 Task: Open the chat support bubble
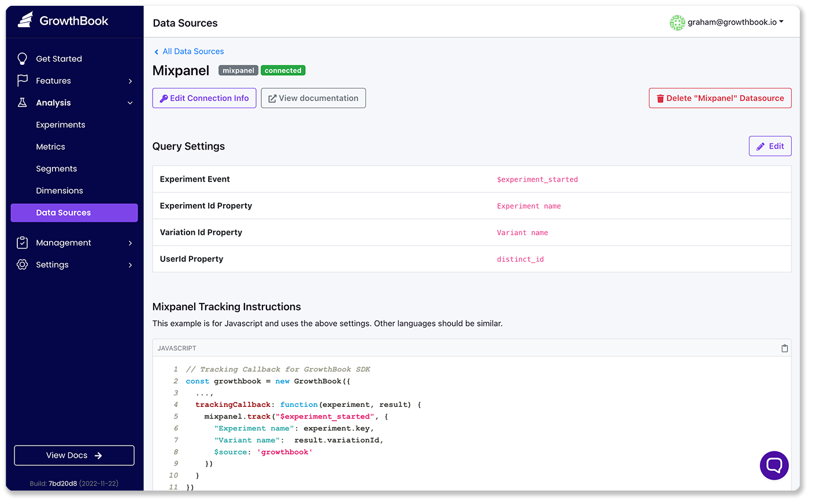tap(774, 465)
